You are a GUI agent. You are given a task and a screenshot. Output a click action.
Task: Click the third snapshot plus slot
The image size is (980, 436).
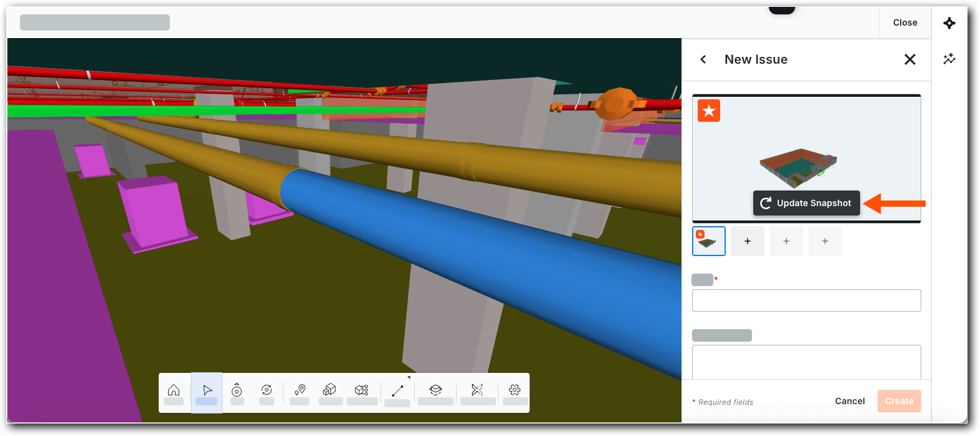(x=786, y=241)
